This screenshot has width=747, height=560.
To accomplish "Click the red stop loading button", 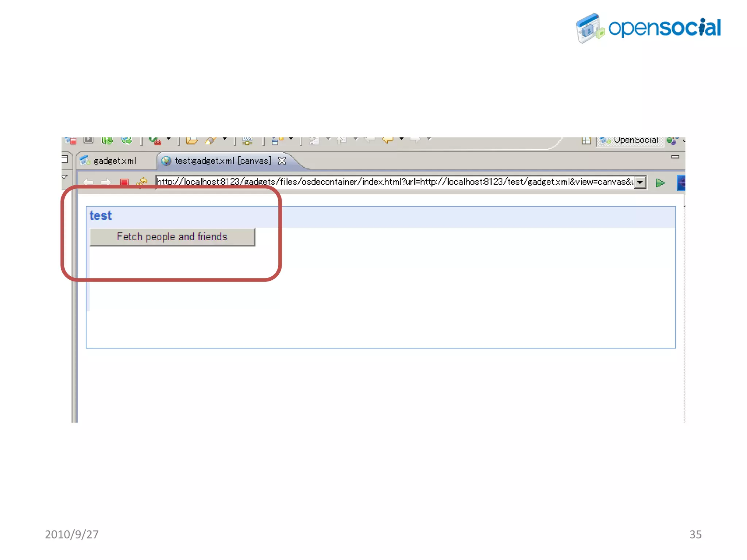I will [x=124, y=182].
